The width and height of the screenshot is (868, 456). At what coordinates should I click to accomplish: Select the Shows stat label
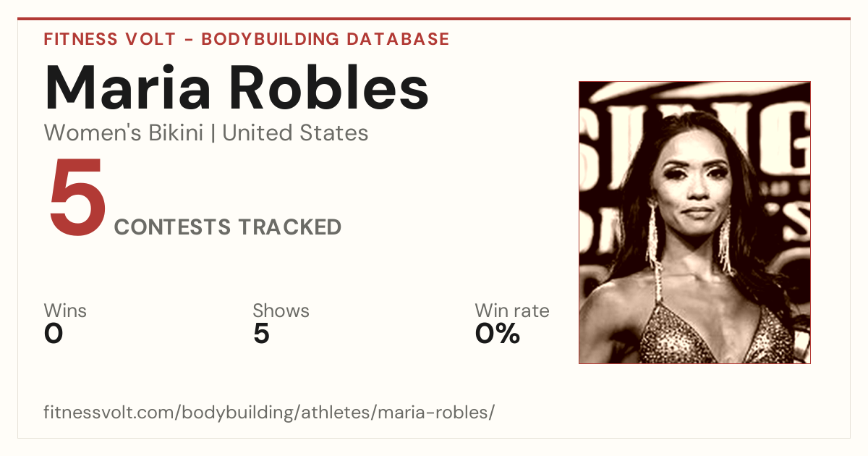(281, 311)
